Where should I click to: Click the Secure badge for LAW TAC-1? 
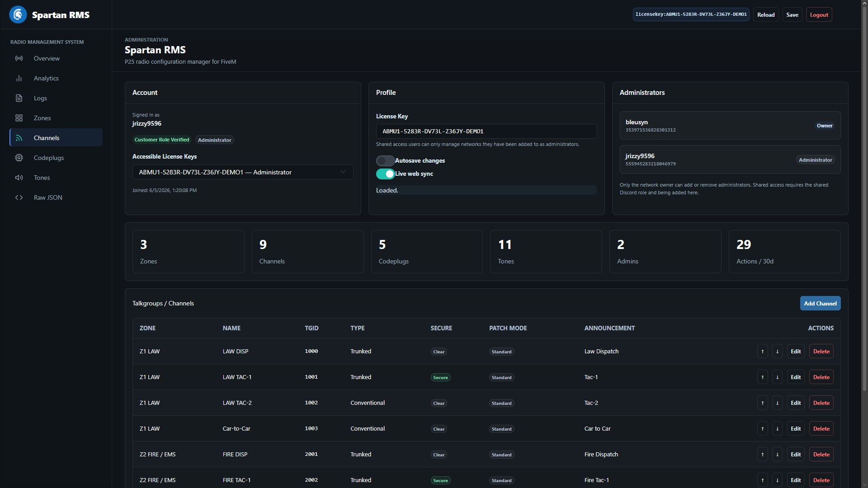tap(440, 378)
